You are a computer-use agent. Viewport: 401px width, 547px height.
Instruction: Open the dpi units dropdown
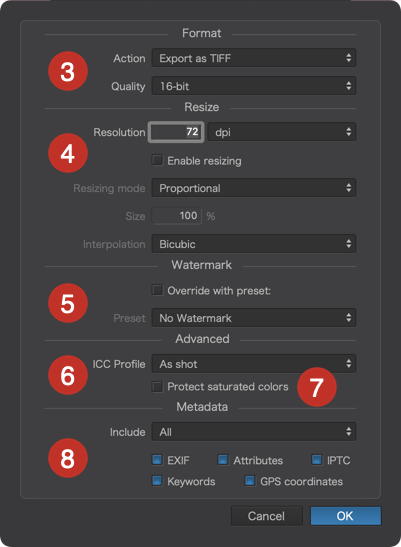point(282,132)
